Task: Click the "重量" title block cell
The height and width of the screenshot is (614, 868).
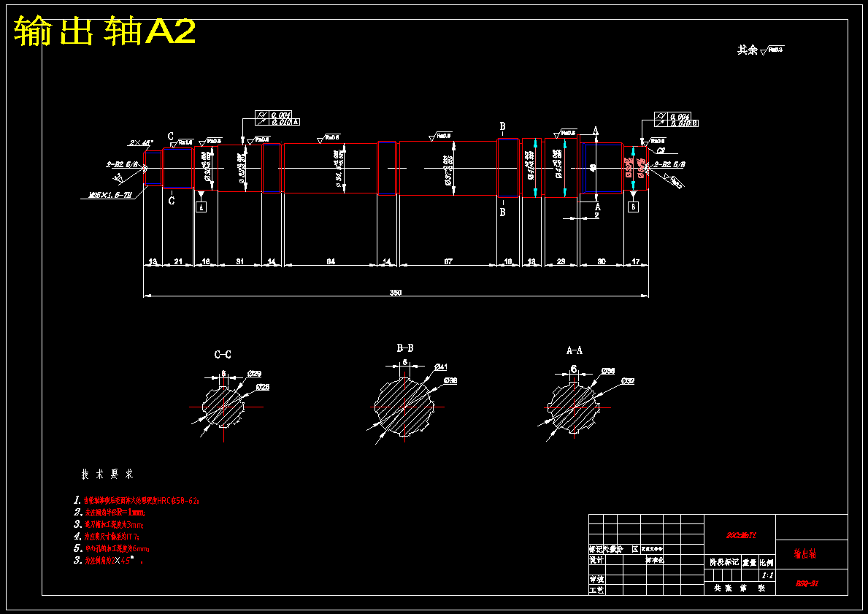Action: click(x=749, y=562)
